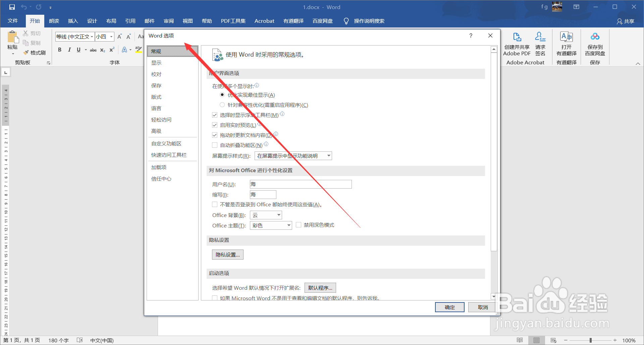Check 不管是否登录到 Office 都始终使用这些值
Screen dimensions: 644x345
[215, 204]
